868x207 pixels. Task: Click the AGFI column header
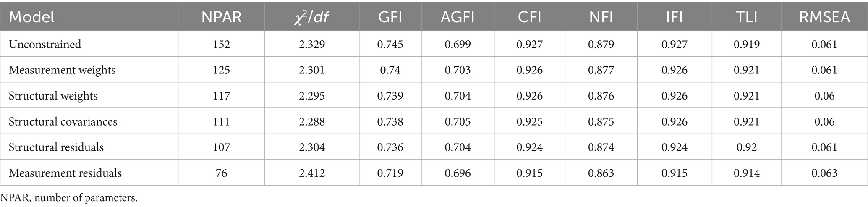[458, 17]
